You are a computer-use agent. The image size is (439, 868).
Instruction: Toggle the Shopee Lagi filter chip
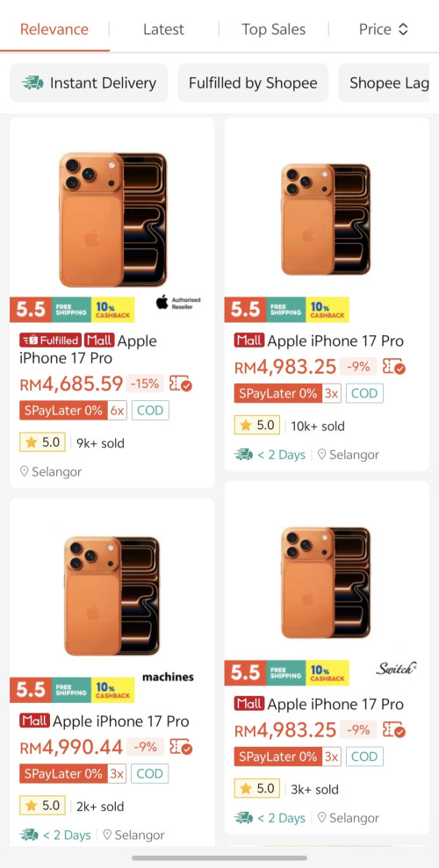click(384, 83)
